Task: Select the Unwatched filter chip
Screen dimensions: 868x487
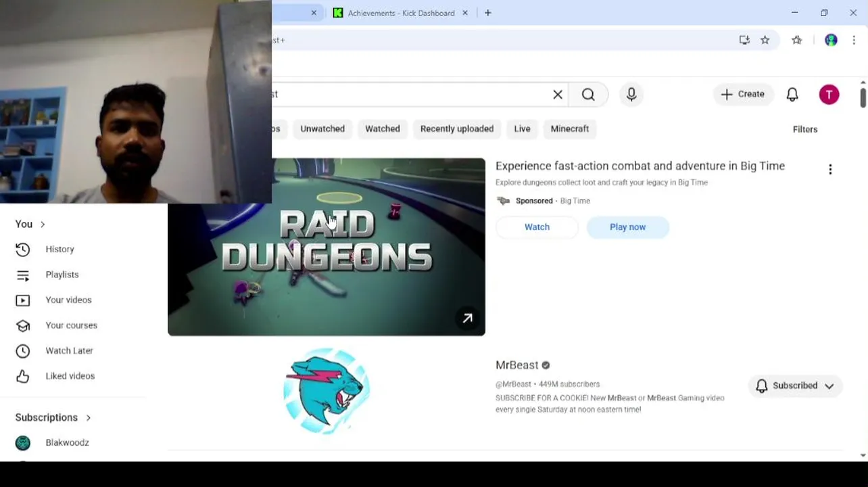Action: pos(322,129)
